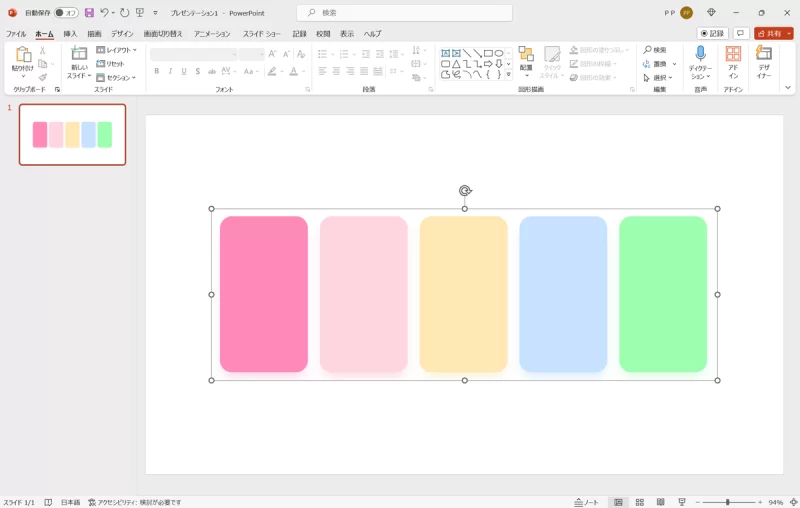Select the light green rounded rectangle
Image resolution: width=800 pixels, height=508 pixels.
click(663, 294)
